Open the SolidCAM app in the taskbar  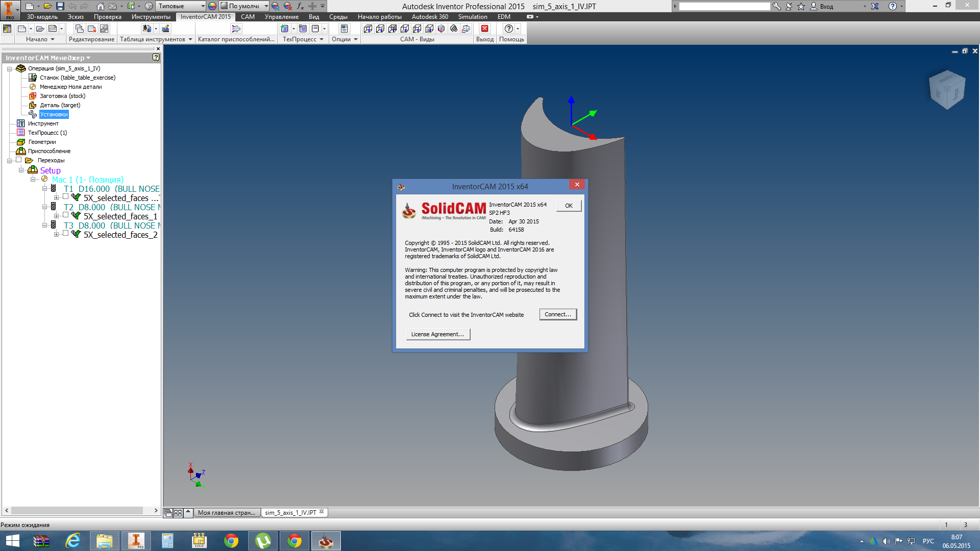(x=326, y=541)
